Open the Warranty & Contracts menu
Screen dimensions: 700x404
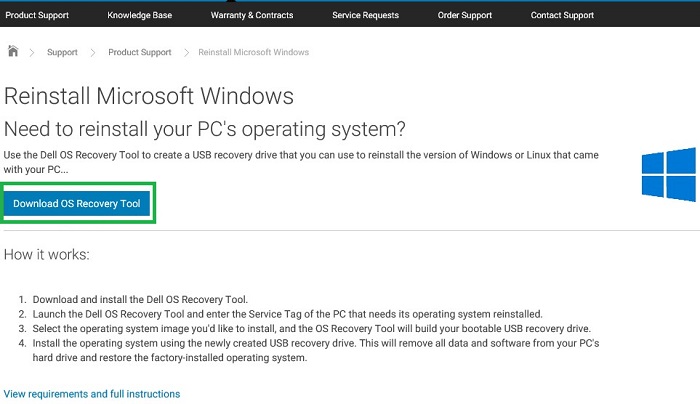click(252, 15)
